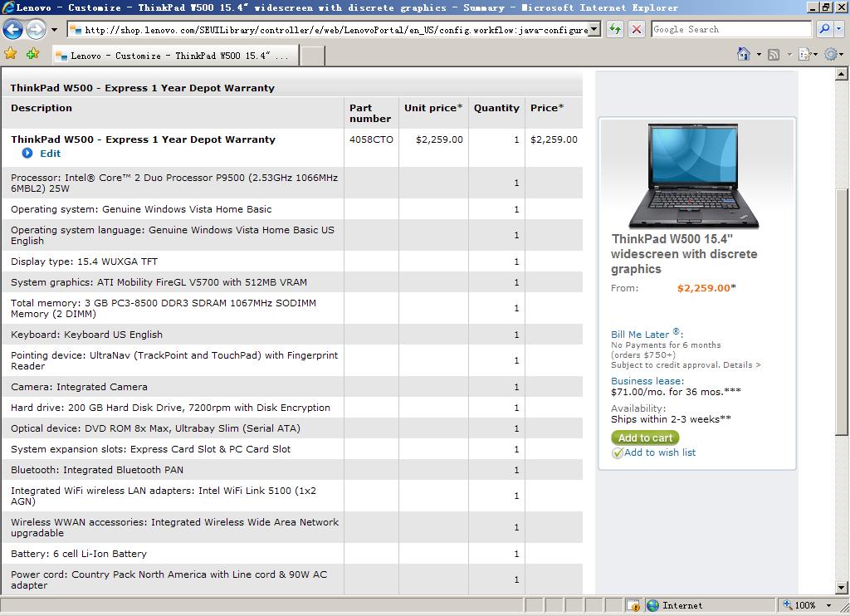Image resolution: width=850 pixels, height=616 pixels.
Task: Click the Refresh page icon
Action: click(x=615, y=29)
